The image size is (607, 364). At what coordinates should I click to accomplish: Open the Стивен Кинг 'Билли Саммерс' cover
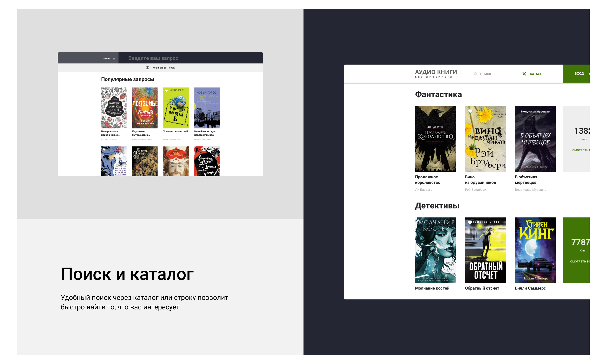point(535,250)
